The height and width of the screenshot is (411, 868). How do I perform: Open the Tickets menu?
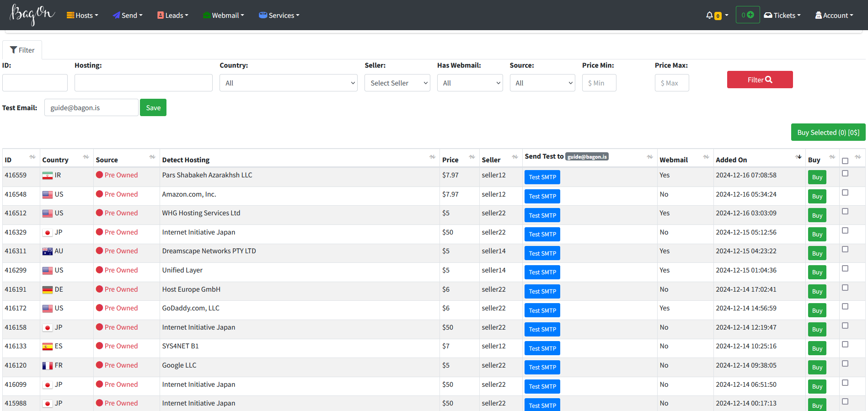tap(782, 15)
